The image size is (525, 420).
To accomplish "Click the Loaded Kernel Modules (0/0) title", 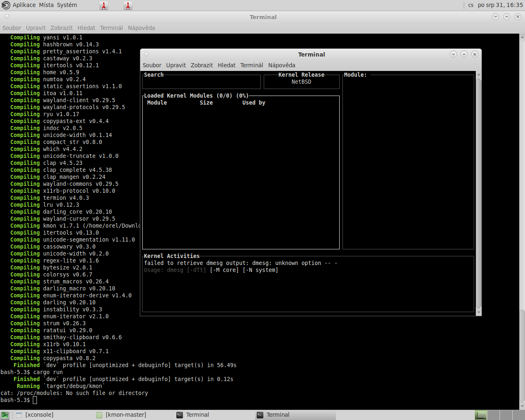I will pos(196,96).
